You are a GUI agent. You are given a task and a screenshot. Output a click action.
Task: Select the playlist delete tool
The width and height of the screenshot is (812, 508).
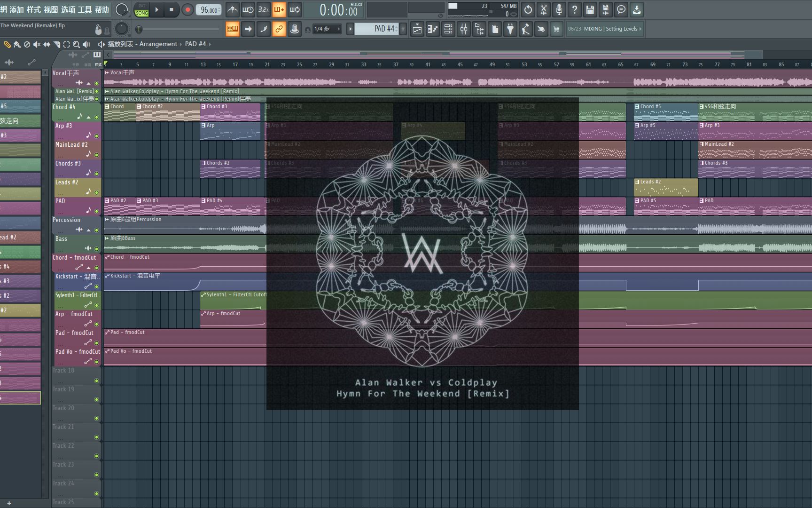27,44
